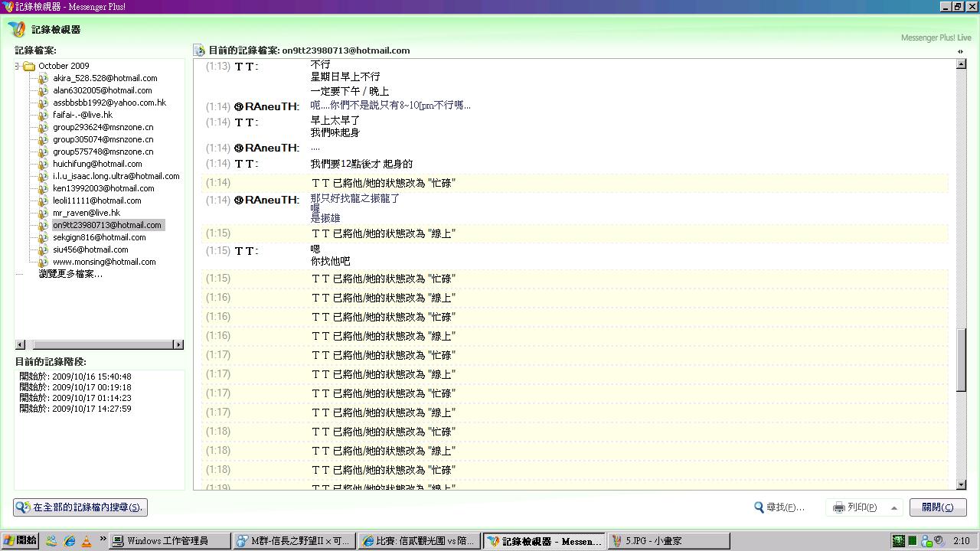This screenshot has height=551, width=980.
Task: Click the icon beside mr_raven@live.hk
Action: click(x=44, y=213)
